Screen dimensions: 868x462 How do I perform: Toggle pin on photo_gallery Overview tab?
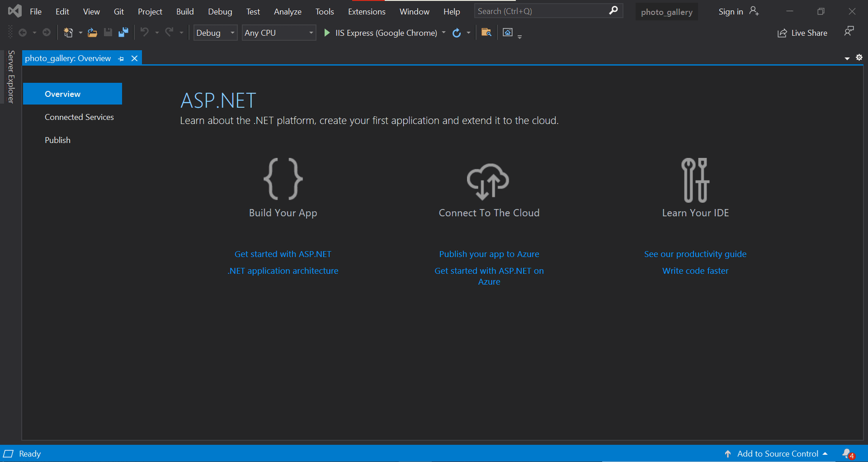121,59
